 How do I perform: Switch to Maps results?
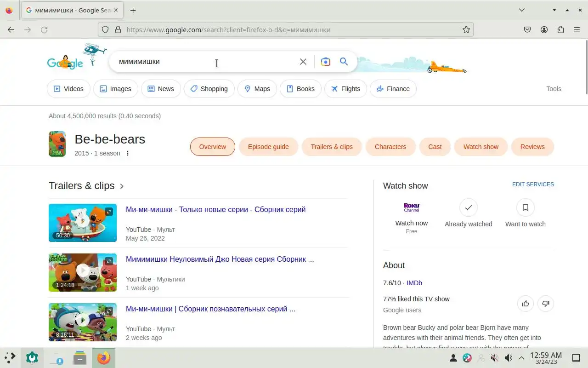257,89
